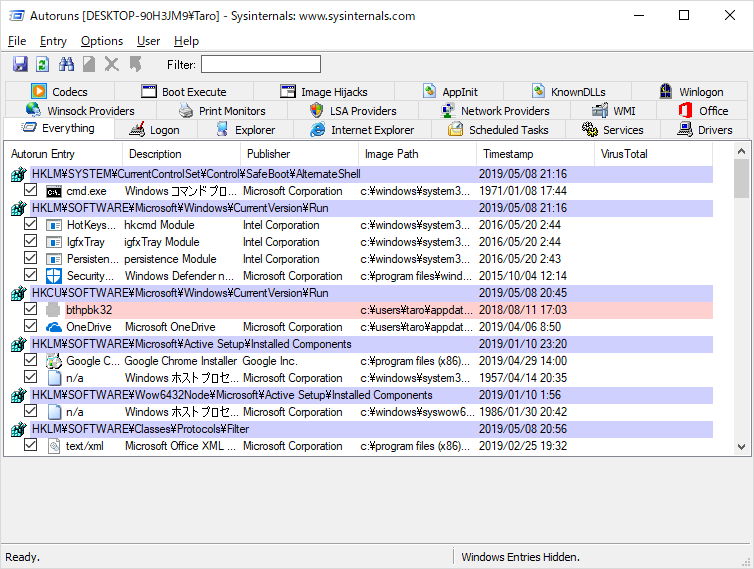Disable the IgfxTray autorun entry
The image size is (754, 569).
30,241
